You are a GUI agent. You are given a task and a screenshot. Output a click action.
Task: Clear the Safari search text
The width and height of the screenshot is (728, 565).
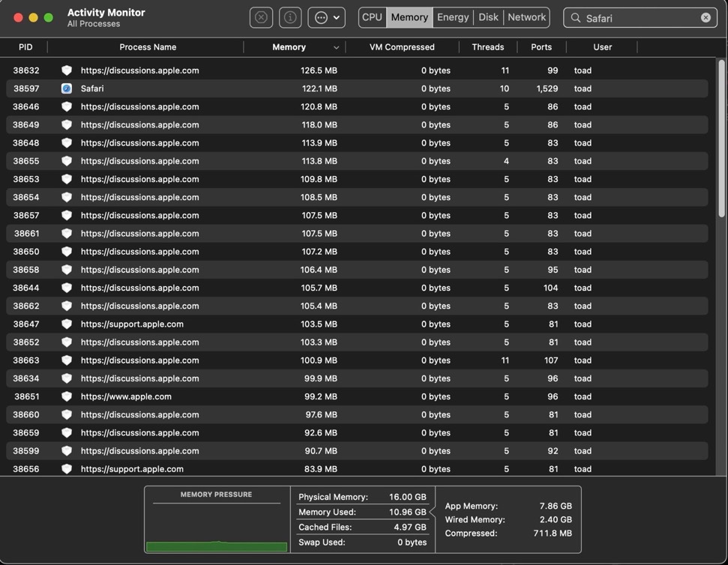(706, 18)
